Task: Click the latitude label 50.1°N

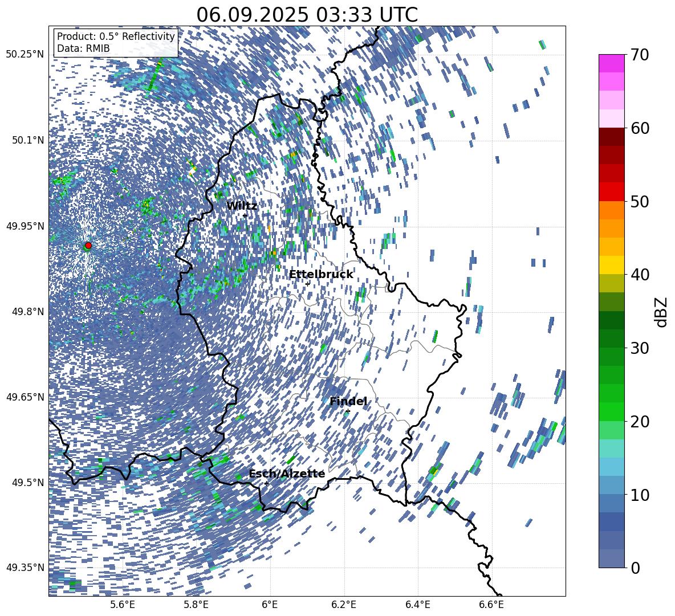Action: pyautogui.click(x=27, y=140)
